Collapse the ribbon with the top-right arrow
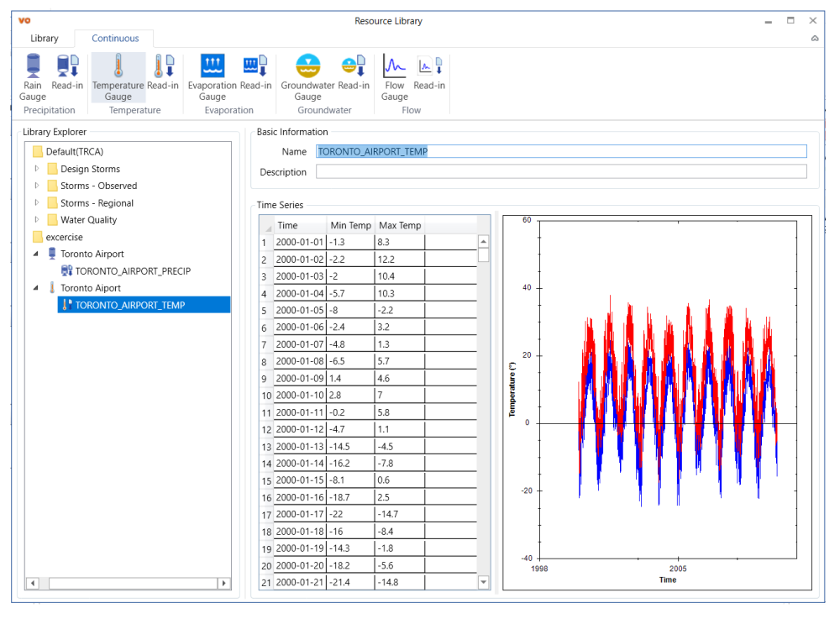This screenshot has width=840, height=624. 814,39
